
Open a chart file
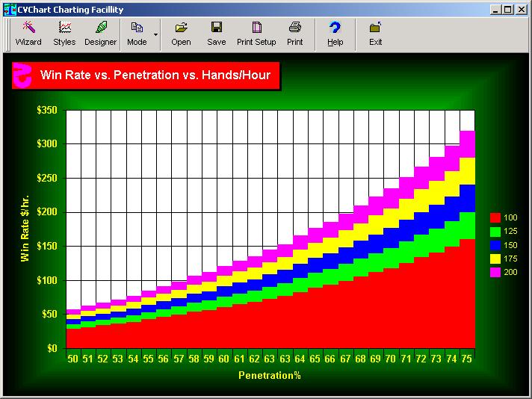coord(181,34)
